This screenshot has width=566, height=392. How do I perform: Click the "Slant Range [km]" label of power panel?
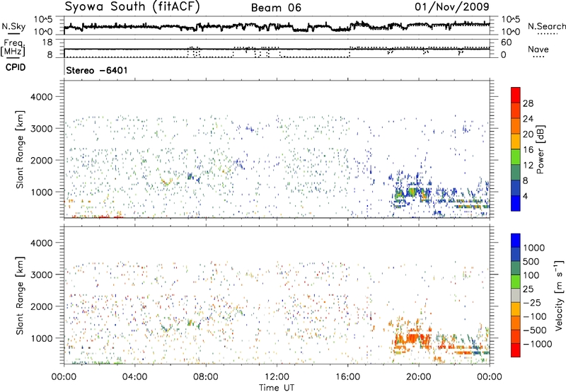tap(20, 149)
